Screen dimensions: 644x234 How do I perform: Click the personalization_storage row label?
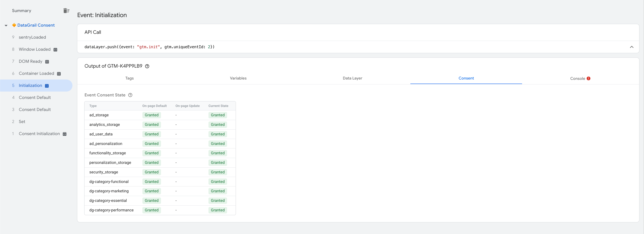click(110, 162)
